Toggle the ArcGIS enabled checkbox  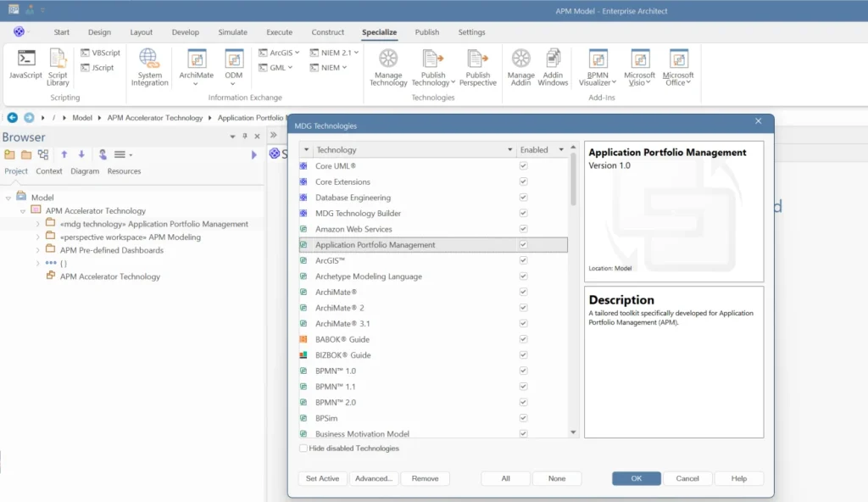point(523,260)
